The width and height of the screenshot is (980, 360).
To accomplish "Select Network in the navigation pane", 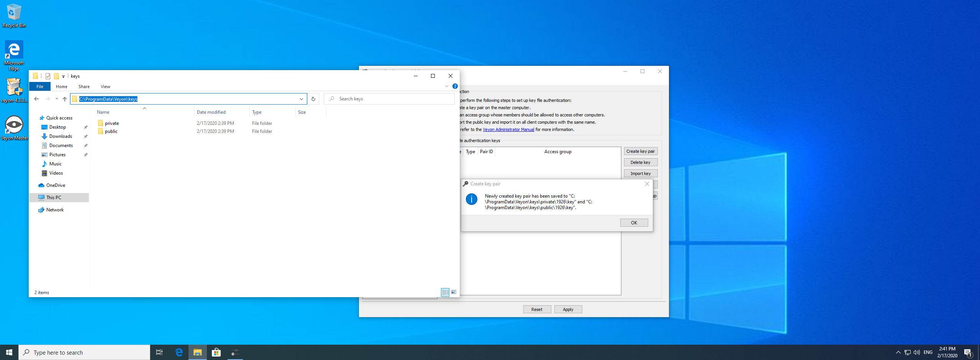I will click(x=55, y=210).
